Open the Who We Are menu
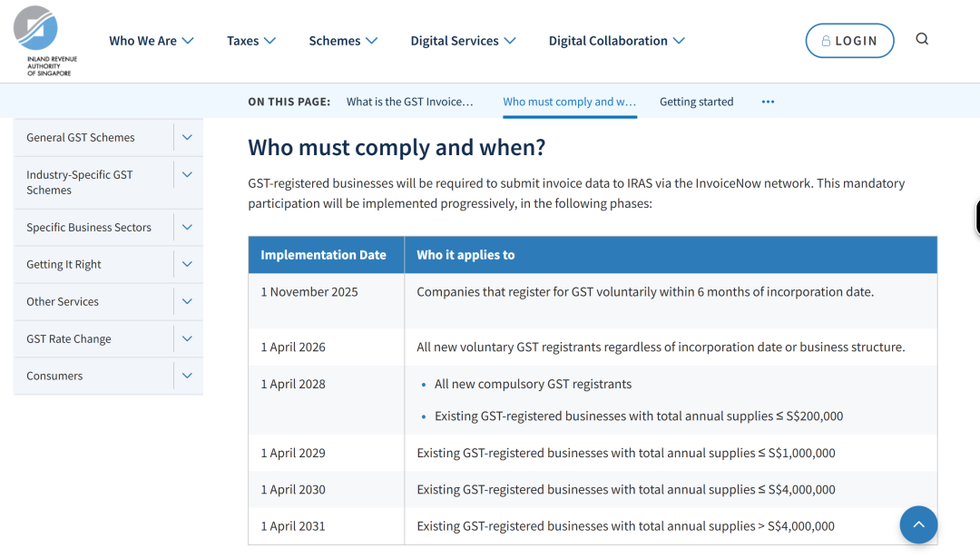Viewport: 980px width, 558px height. 152,41
